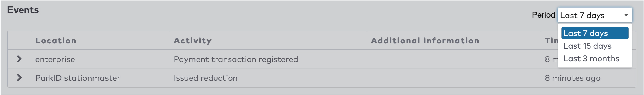Viewport: 644px width, 95px height.
Task: Click the Issued reduction activity entry
Action: tap(206, 78)
